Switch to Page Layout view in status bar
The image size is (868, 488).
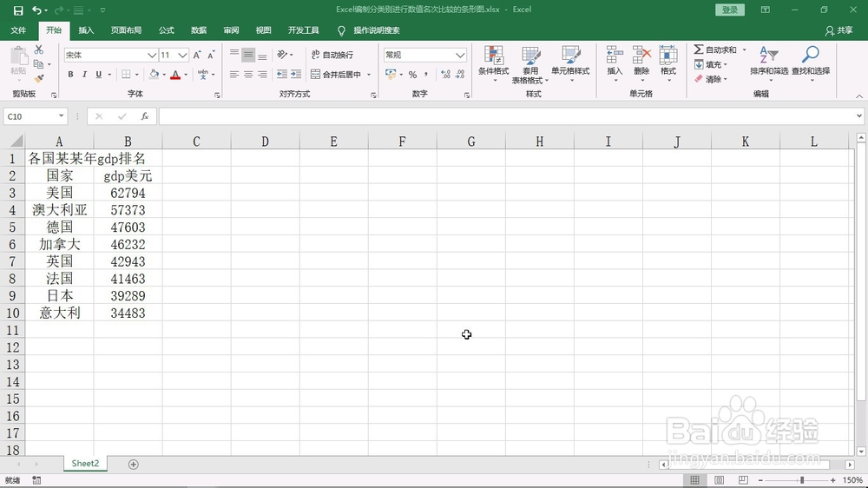pyautogui.click(x=719, y=479)
